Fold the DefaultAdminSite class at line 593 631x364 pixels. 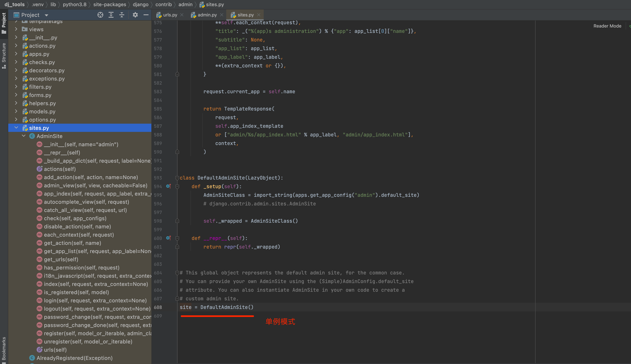pyautogui.click(x=177, y=178)
